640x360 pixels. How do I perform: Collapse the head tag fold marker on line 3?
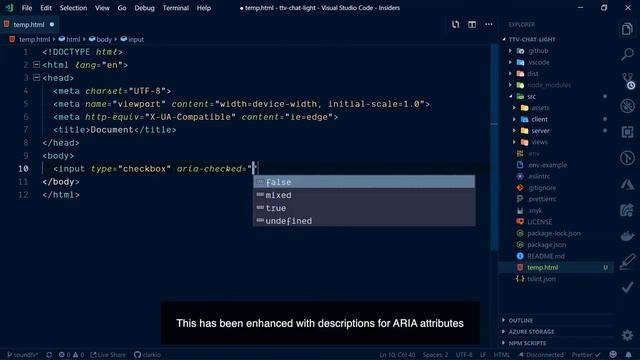36,78
